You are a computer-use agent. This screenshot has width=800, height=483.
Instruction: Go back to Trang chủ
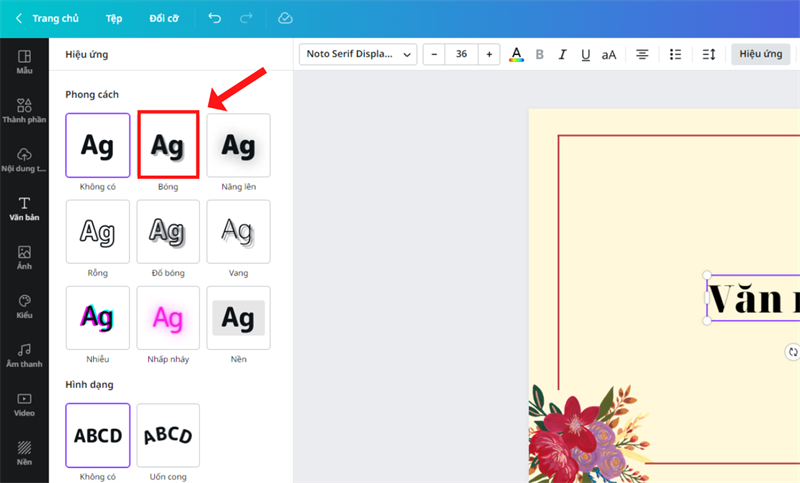pyautogui.click(x=47, y=18)
